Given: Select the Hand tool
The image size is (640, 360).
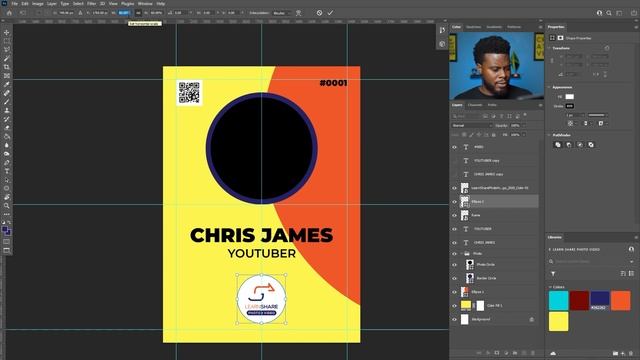Looking at the screenshot, I should click(x=7, y=197).
